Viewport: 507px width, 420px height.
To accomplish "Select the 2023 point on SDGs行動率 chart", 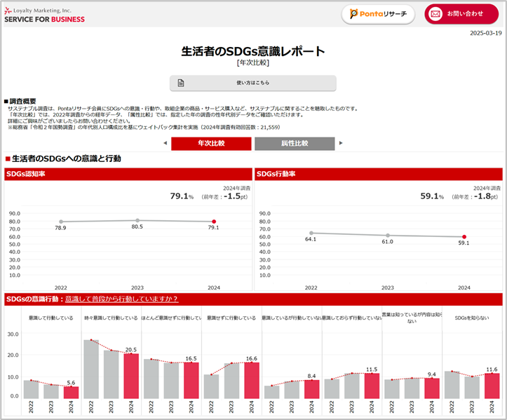I will (388, 236).
